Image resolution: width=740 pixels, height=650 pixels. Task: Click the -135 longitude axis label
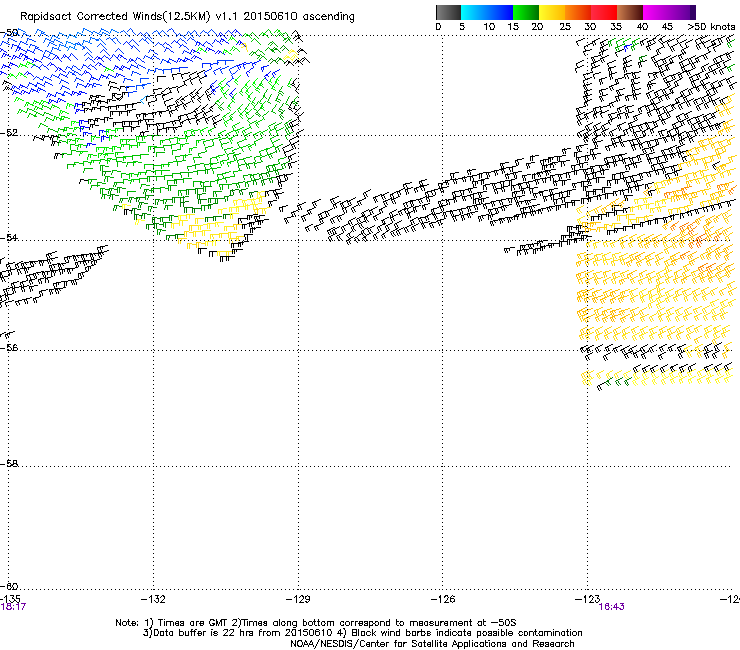[x=10, y=599]
